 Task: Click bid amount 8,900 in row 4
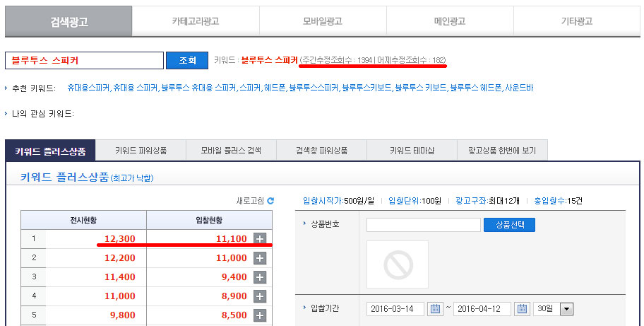234,296
